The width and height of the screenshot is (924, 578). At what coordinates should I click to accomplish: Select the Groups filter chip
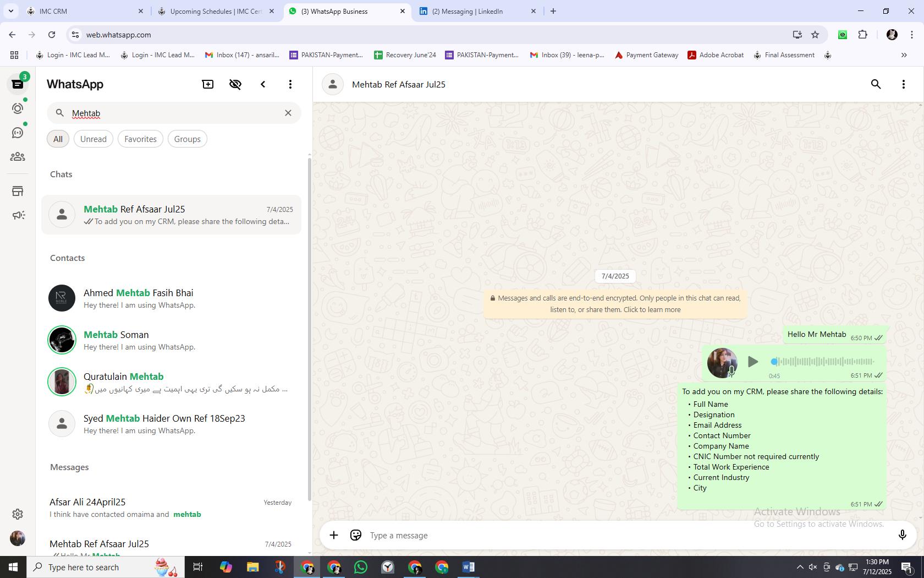tap(187, 139)
